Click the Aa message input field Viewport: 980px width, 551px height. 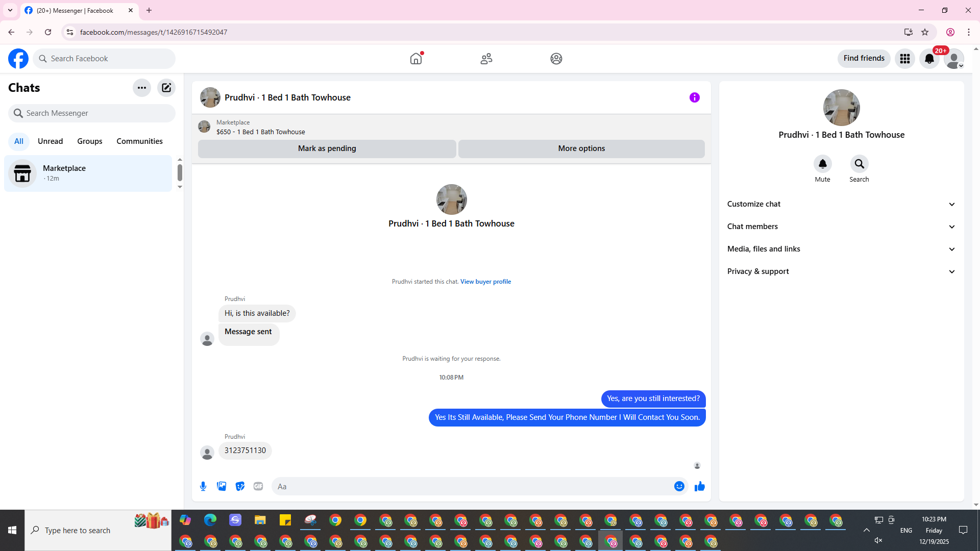tap(470, 486)
